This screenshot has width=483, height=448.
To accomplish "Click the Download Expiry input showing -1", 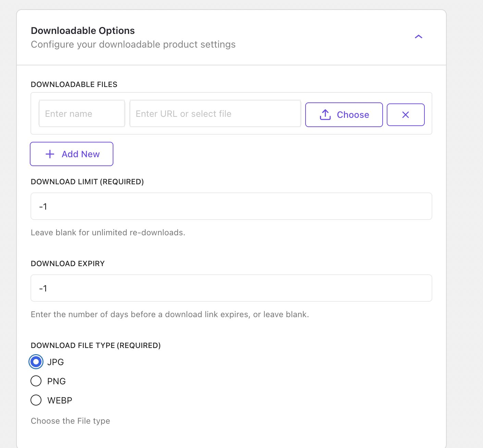I will point(231,288).
